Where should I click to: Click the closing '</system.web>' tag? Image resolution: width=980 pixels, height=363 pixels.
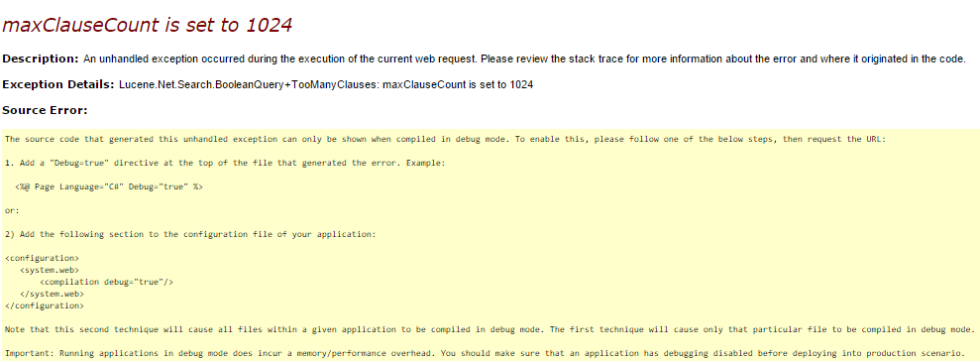[52, 294]
